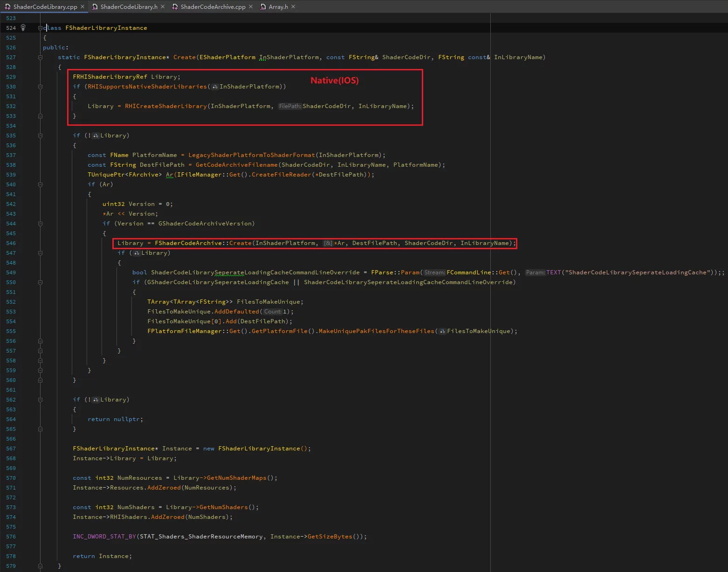
Task: Click the ShaderCodeLibrary.h header file icon
Action: tap(95, 7)
